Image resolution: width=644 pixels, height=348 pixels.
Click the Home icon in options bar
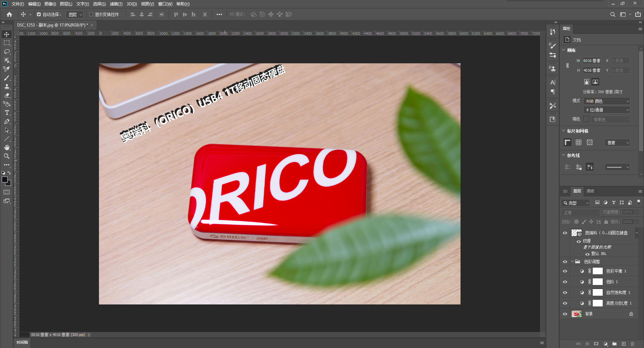[9, 14]
